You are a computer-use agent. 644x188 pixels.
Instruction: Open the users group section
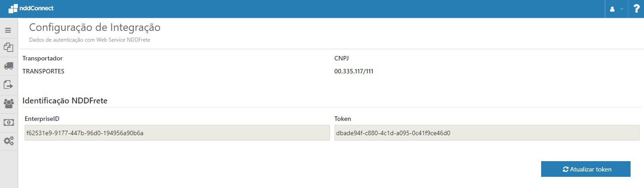coord(8,103)
